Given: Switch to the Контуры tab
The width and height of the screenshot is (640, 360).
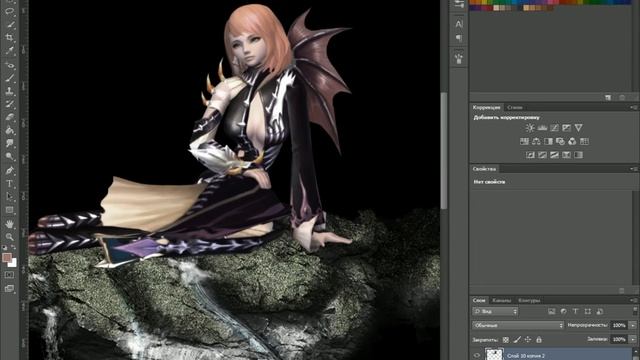Looking at the screenshot, I should coord(529,300).
